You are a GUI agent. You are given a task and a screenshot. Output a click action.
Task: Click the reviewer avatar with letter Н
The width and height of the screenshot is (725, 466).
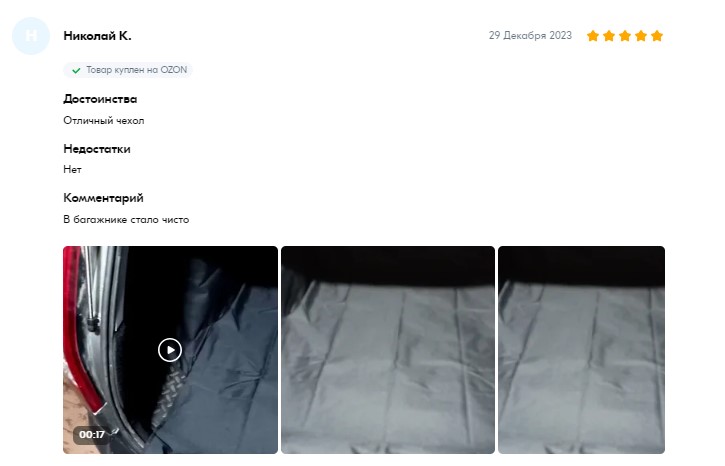point(31,36)
